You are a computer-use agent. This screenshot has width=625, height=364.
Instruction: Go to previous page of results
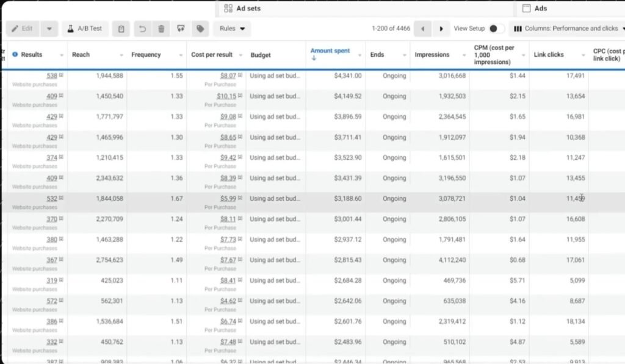tap(422, 29)
